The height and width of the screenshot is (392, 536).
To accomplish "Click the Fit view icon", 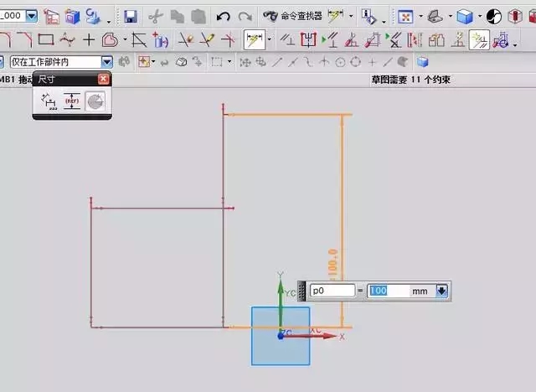I will [405, 16].
